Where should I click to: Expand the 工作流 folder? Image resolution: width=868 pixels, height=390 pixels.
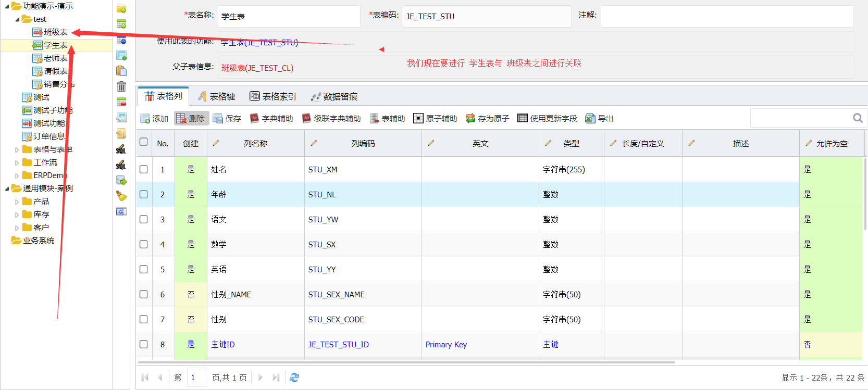[x=17, y=162]
